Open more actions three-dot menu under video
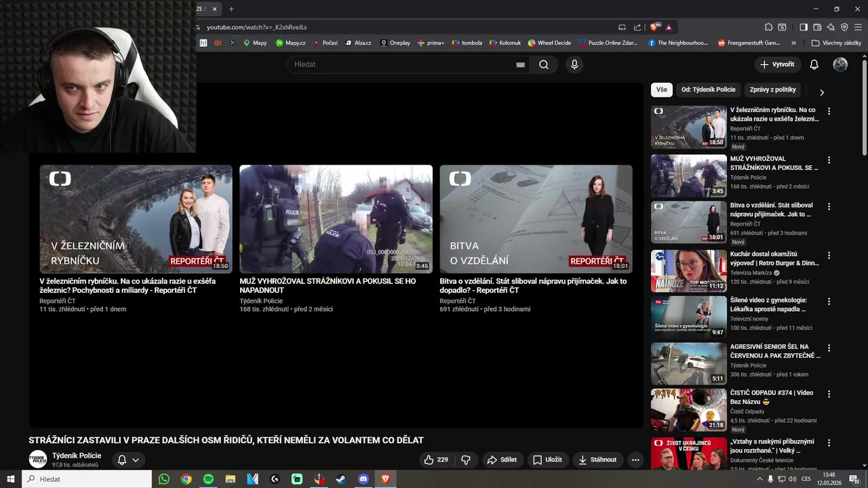868x488 pixels. coord(635,460)
